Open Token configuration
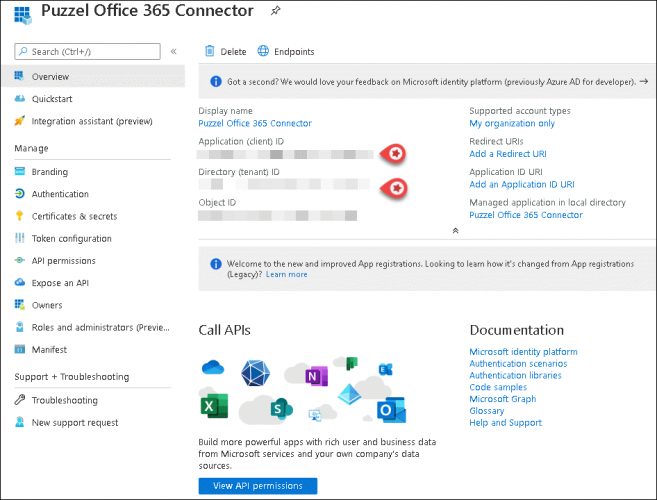The image size is (657, 500). (71, 238)
